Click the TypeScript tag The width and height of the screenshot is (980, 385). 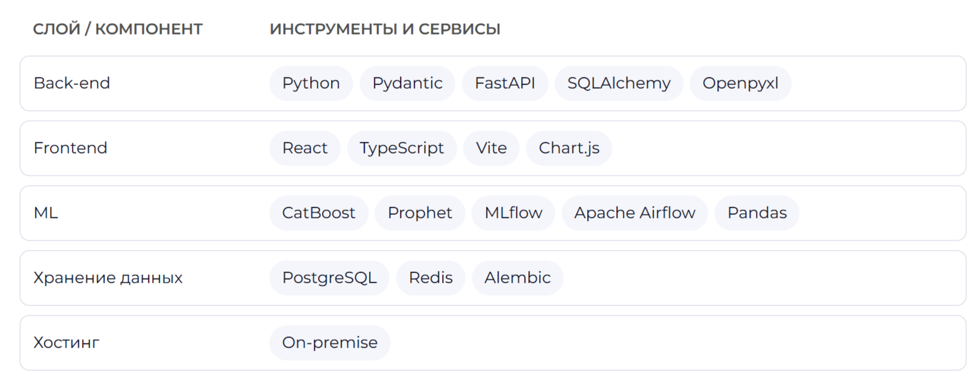tap(402, 148)
